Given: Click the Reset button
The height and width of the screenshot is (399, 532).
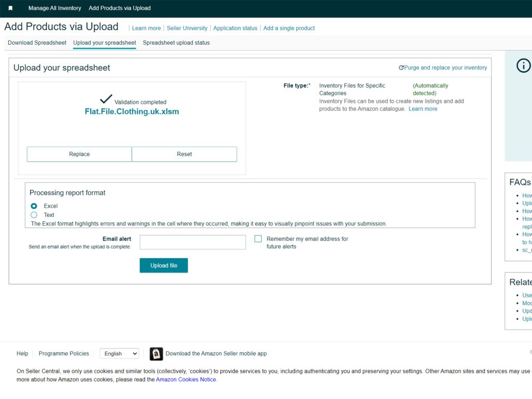Looking at the screenshot, I should point(184,154).
